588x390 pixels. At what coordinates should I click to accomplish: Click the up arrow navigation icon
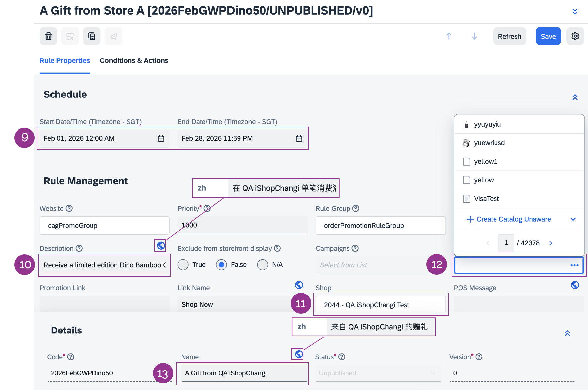pyautogui.click(x=449, y=36)
